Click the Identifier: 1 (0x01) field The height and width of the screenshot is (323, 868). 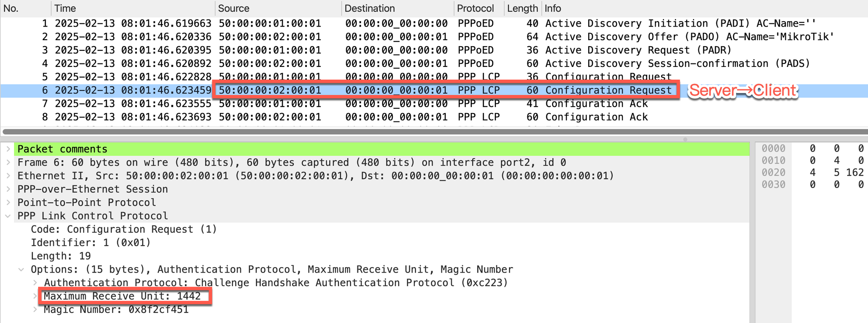pyautogui.click(x=91, y=243)
